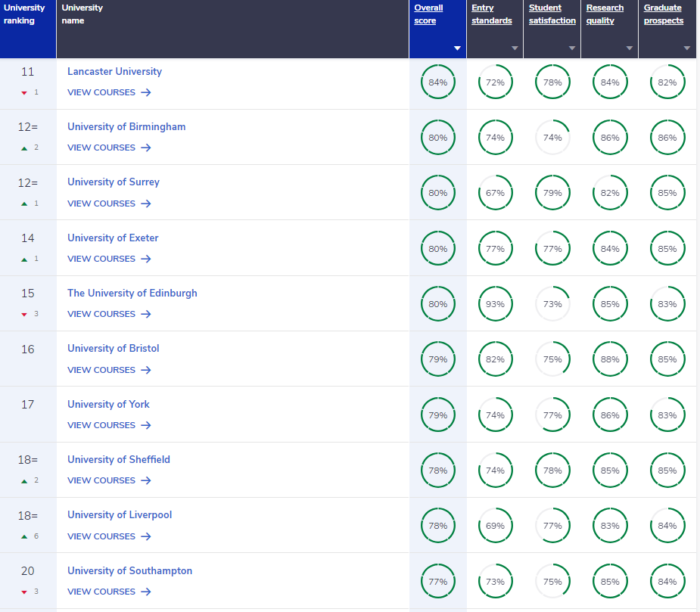View courses for Lancaster University
Viewport: 700px width, 612px height.
click(x=110, y=92)
